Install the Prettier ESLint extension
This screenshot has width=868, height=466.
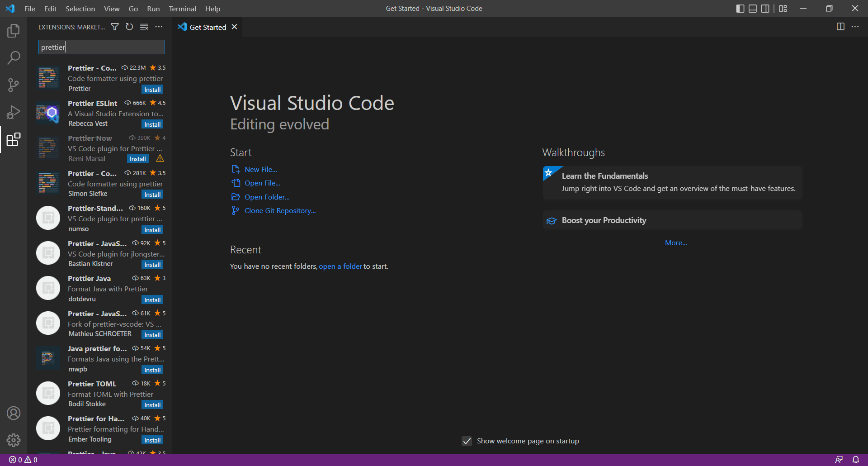[x=152, y=124]
